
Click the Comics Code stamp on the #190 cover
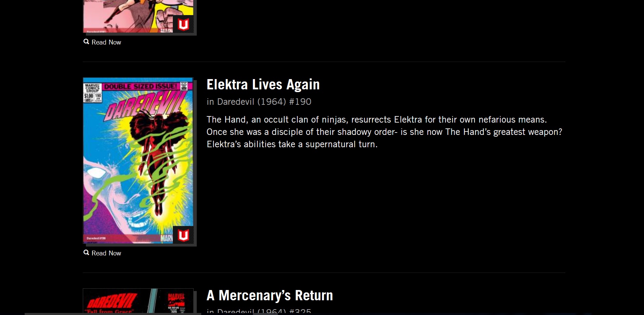[x=184, y=86]
